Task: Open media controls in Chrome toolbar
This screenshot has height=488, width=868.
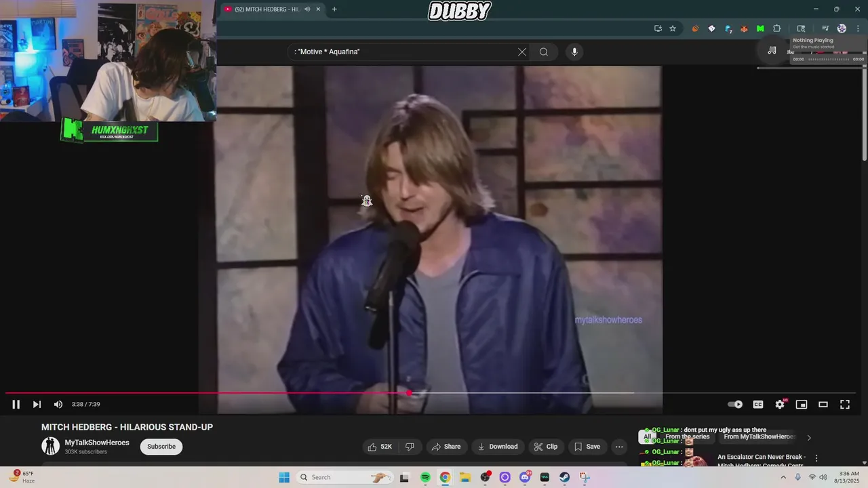Action: [825, 28]
